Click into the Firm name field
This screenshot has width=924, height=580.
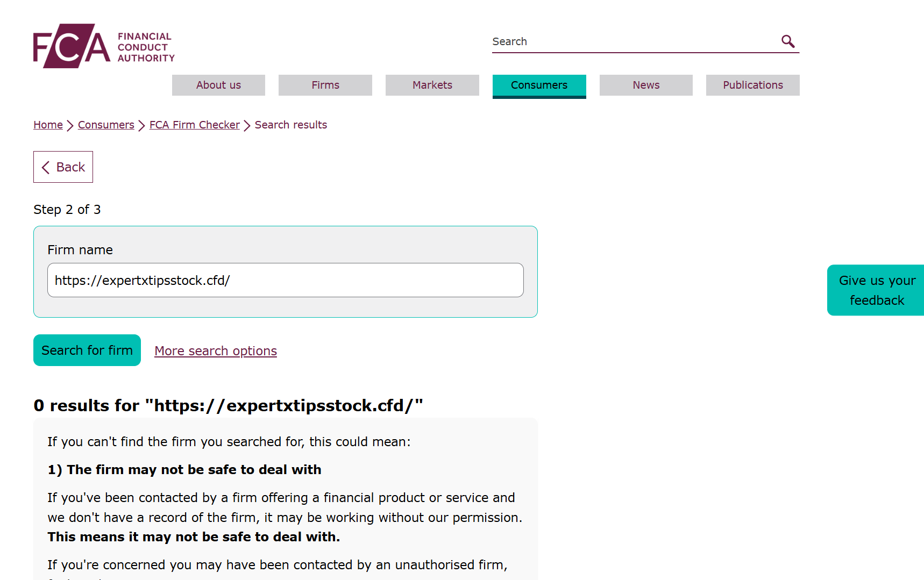[286, 280]
